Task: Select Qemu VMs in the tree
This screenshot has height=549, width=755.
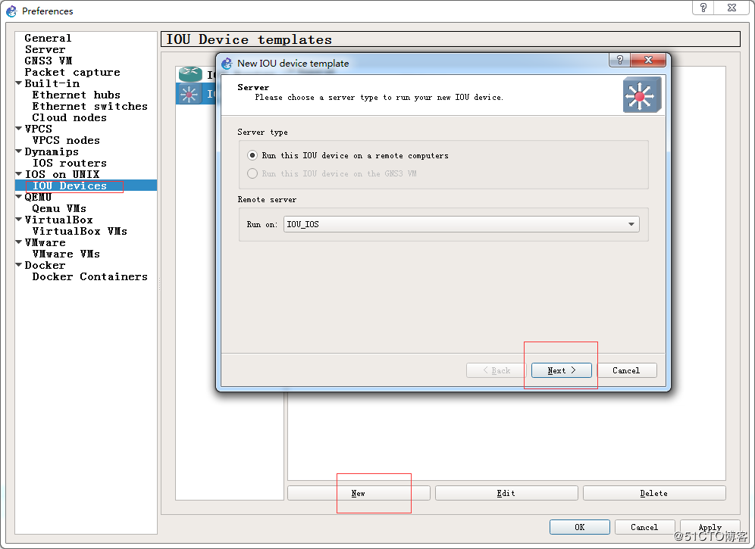Action: pos(59,208)
